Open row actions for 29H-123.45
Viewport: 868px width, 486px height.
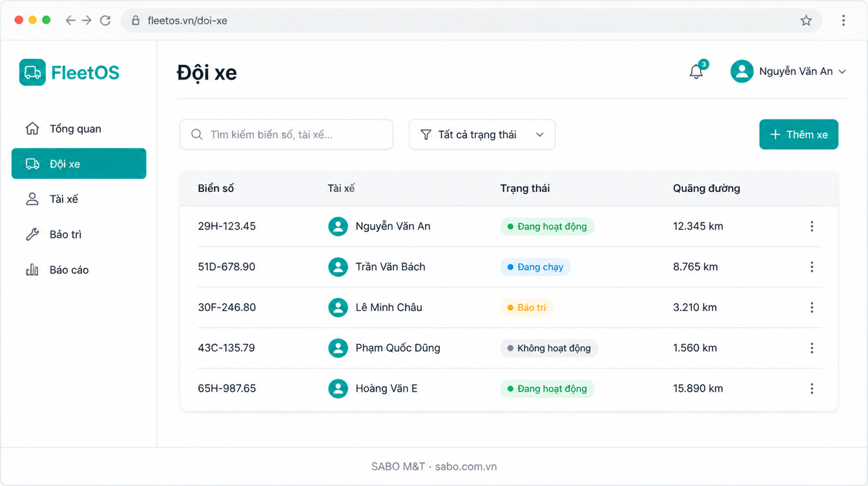[x=812, y=226]
